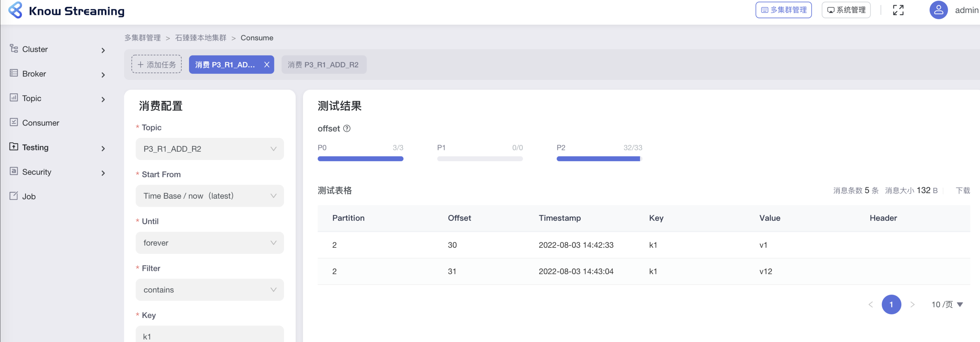
Task: Switch to the second 消费 P3_R1_ADD_R2 tab
Action: coord(323,65)
